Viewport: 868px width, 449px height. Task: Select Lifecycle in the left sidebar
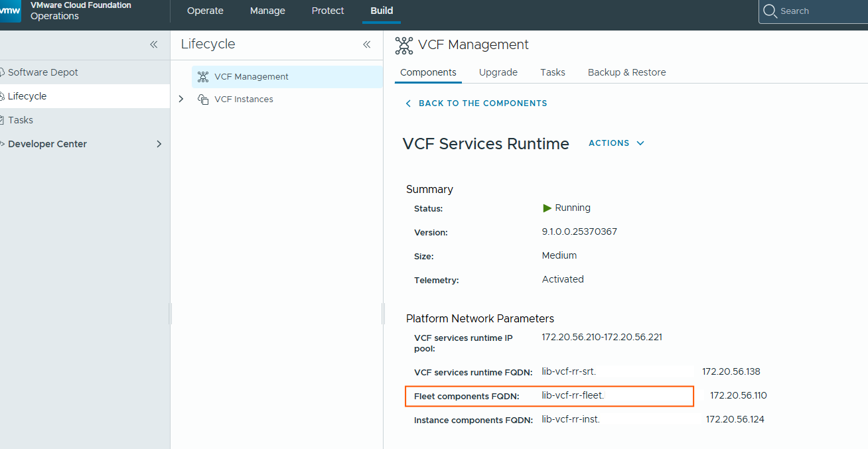pos(85,96)
